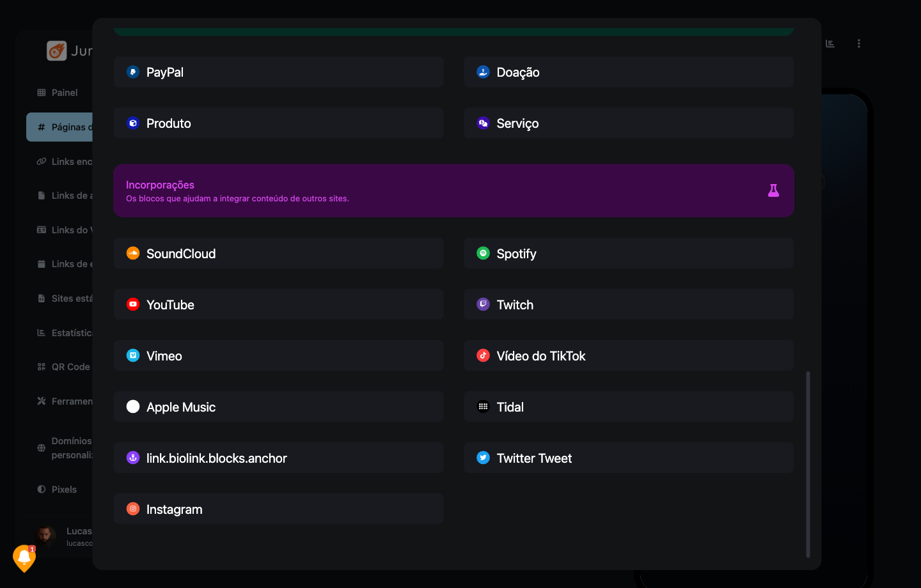Click the TikTok video icon
The width and height of the screenshot is (921, 588).
[x=484, y=356]
